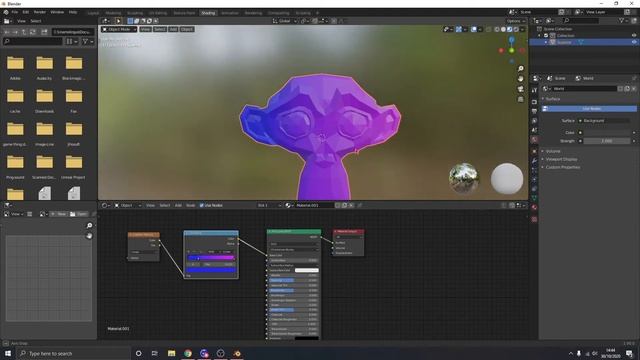Screen dimensions: 640x360
Task: Switch to the Animation workspace tab
Action: [x=230, y=13]
